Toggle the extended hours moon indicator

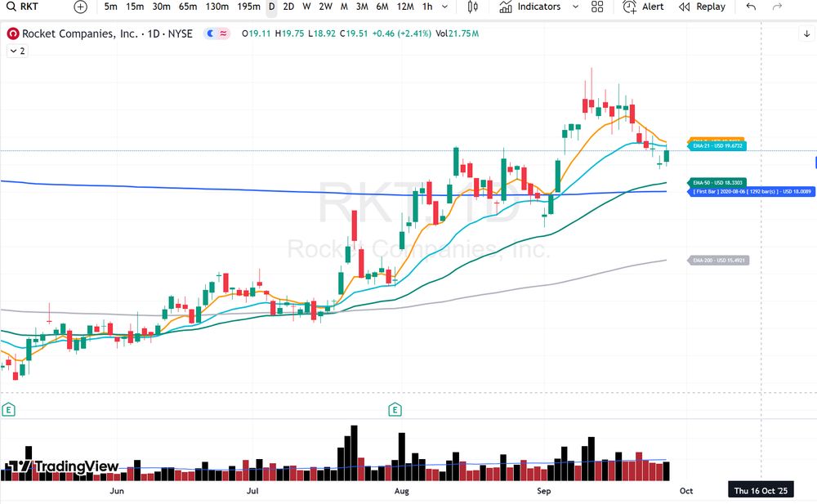(x=211, y=33)
